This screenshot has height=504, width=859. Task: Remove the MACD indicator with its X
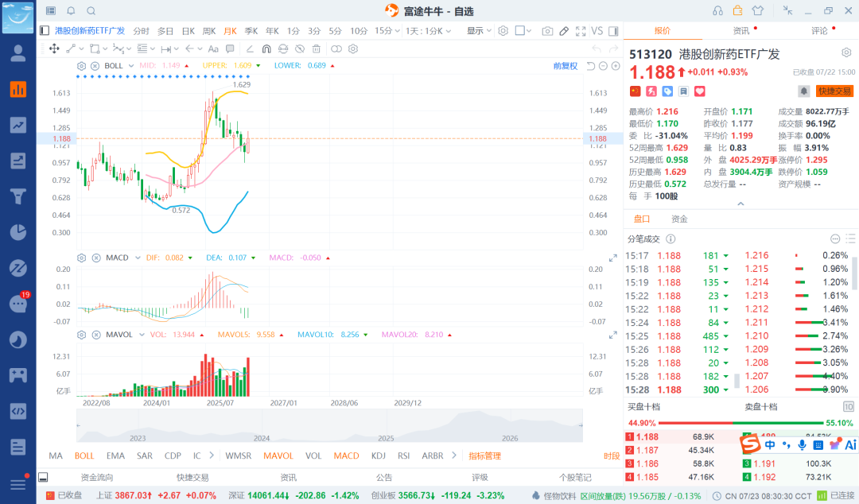[x=96, y=258]
